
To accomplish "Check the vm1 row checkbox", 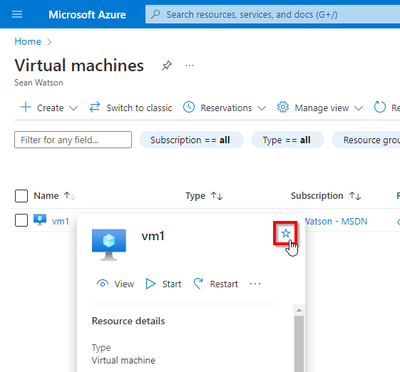I will [21, 220].
